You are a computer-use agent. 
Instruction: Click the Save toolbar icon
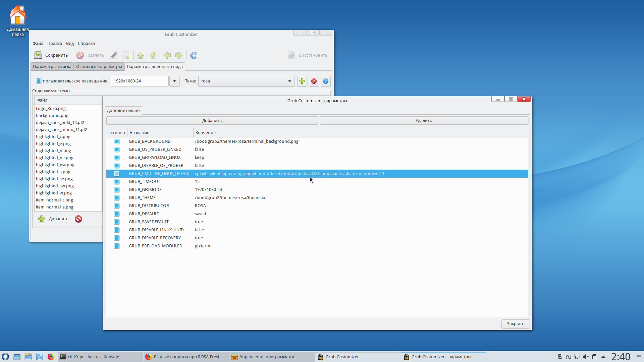pos(38,55)
